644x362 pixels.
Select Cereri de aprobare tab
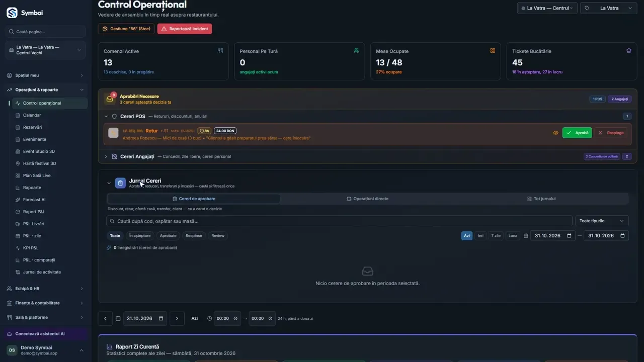click(x=194, y=199)
